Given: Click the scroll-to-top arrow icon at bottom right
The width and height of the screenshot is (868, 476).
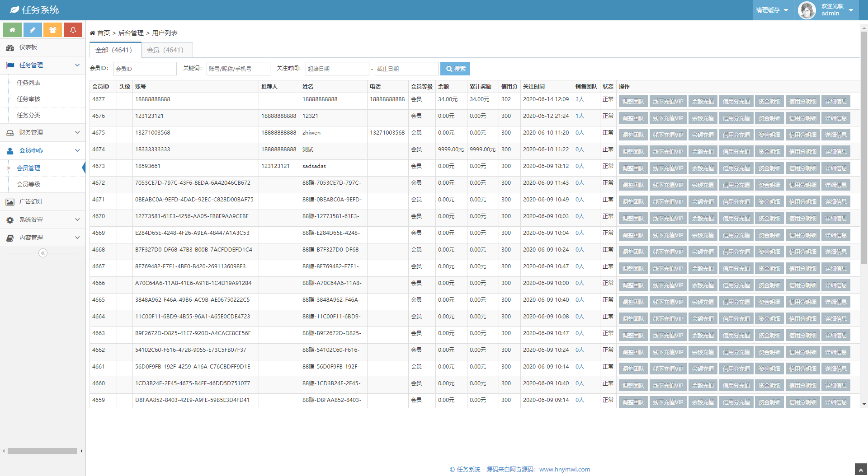Looking at the screenshot, I should coord(861,470).
